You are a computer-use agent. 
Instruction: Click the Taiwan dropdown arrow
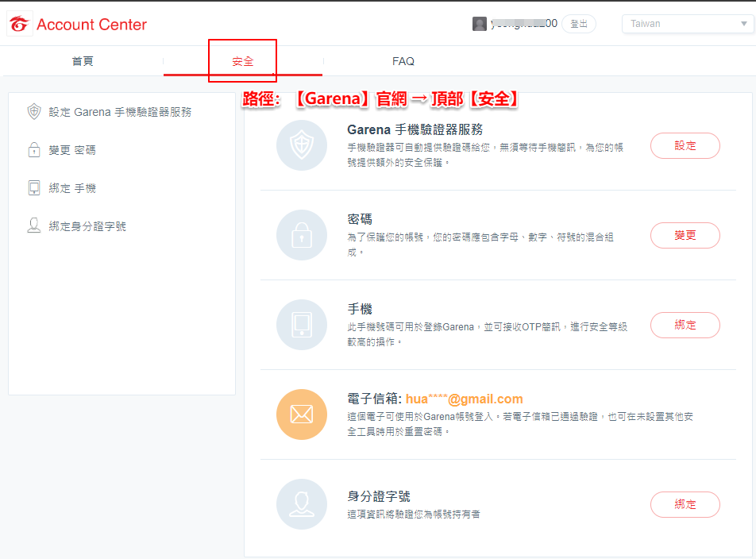pyautogui.click(x=743, y=24)
